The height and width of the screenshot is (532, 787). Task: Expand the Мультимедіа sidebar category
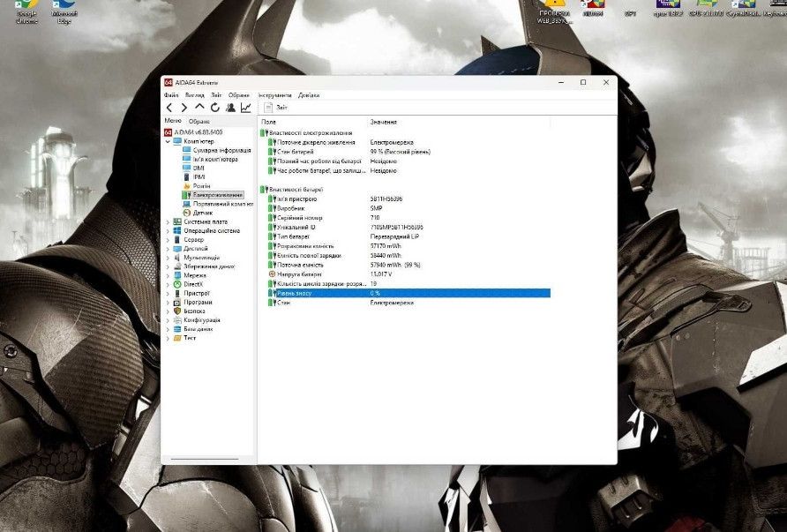[x=166, y=256]
